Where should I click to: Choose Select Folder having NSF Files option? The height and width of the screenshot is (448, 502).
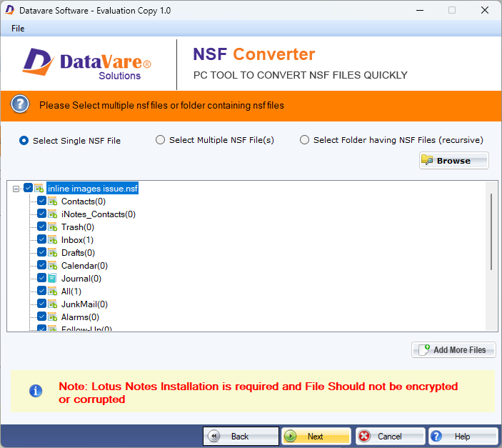coord(305,140)
